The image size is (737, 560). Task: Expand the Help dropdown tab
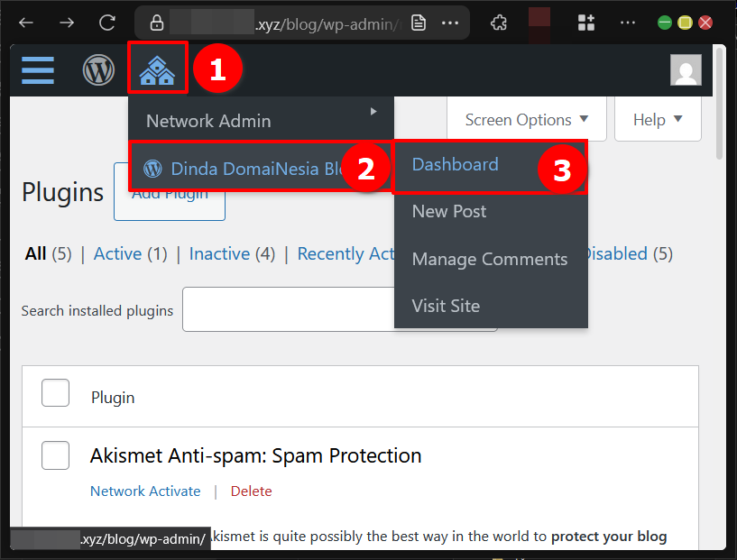(x=658, y=120)
